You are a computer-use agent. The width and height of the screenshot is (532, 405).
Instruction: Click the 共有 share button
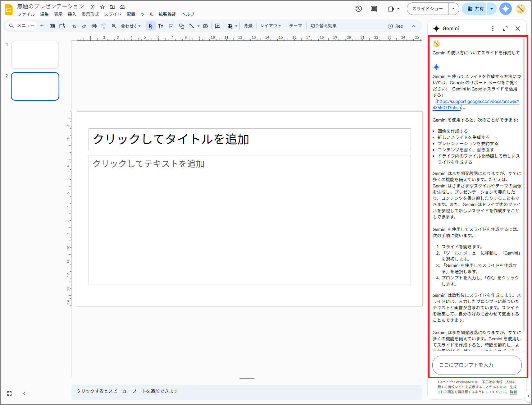(475, 9)
